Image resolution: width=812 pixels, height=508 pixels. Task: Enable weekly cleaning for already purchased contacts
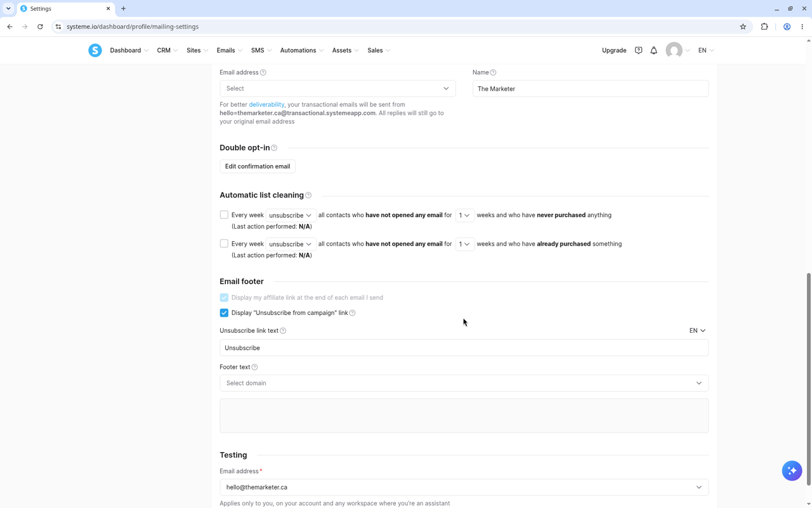224,243
